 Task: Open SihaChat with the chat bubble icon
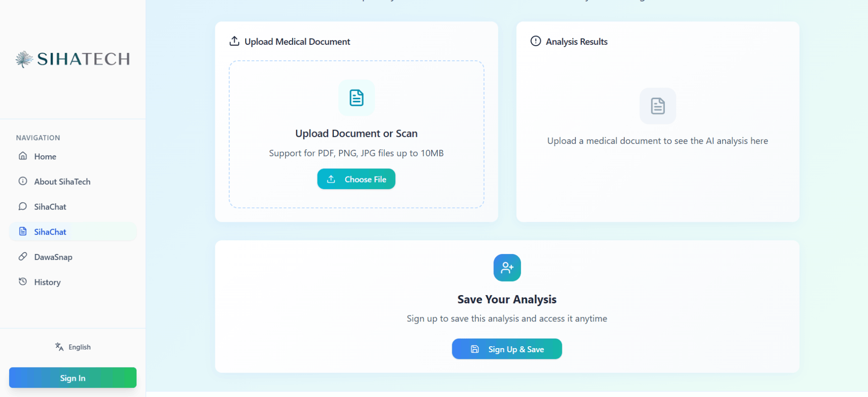23,206
